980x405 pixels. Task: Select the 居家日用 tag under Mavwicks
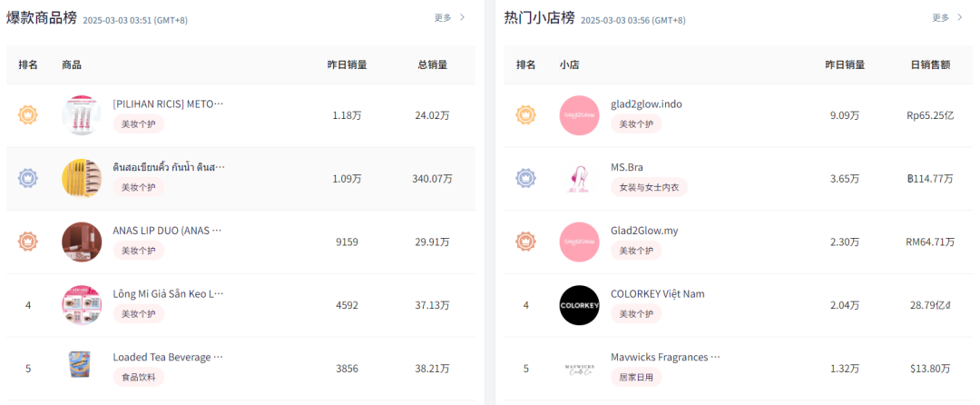pos(635,377)
